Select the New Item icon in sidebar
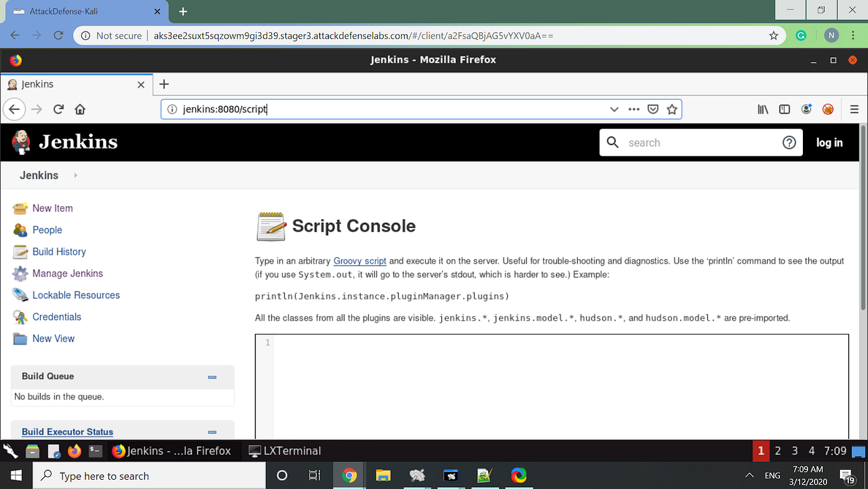The height and width of the screenshot is (489, 868). coord(19,208)
